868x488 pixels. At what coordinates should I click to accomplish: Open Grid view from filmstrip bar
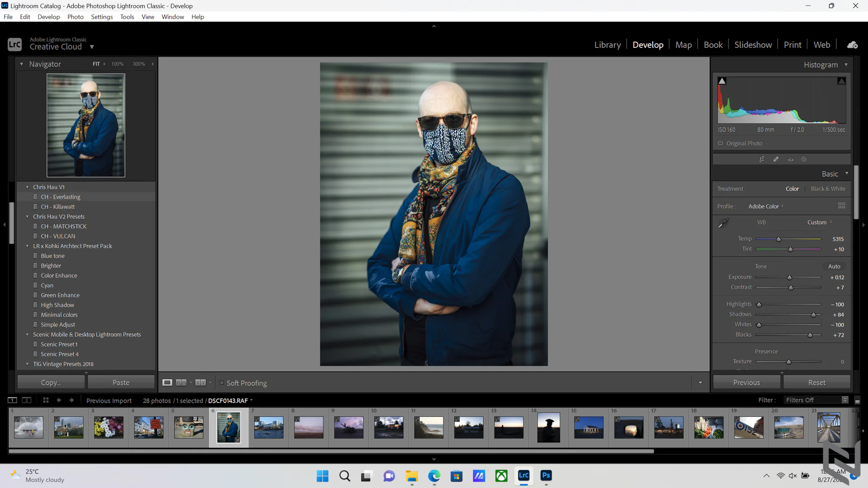tap(46, 400)
